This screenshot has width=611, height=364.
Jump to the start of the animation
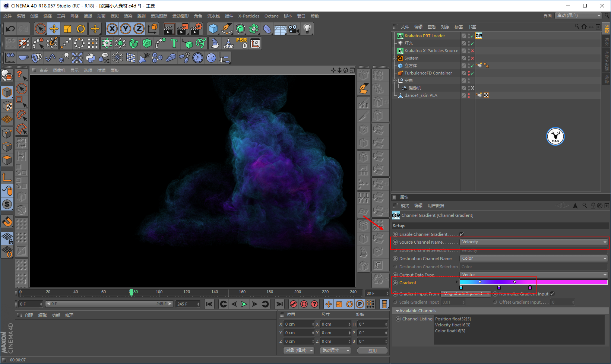[x=209, y=304]
